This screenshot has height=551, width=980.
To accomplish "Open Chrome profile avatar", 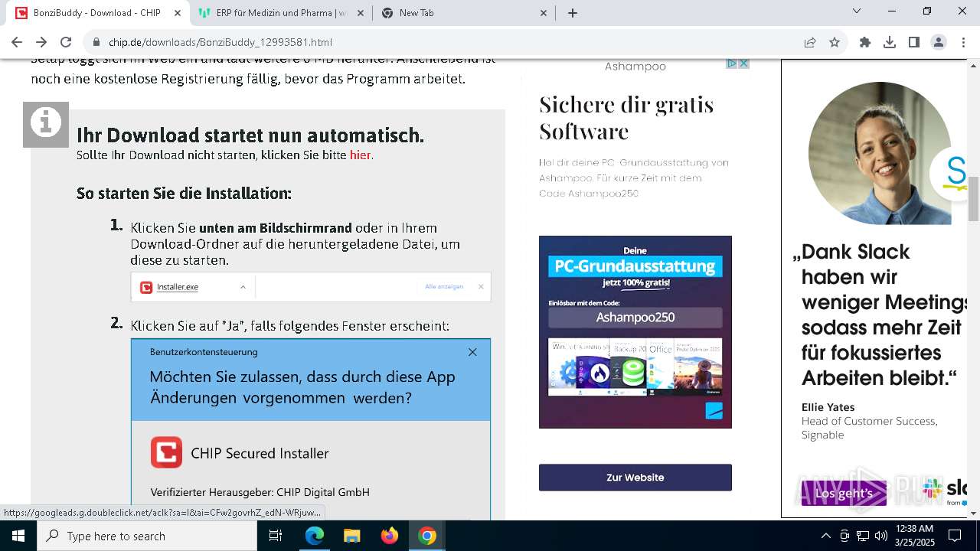I will (x=939, y=42).
